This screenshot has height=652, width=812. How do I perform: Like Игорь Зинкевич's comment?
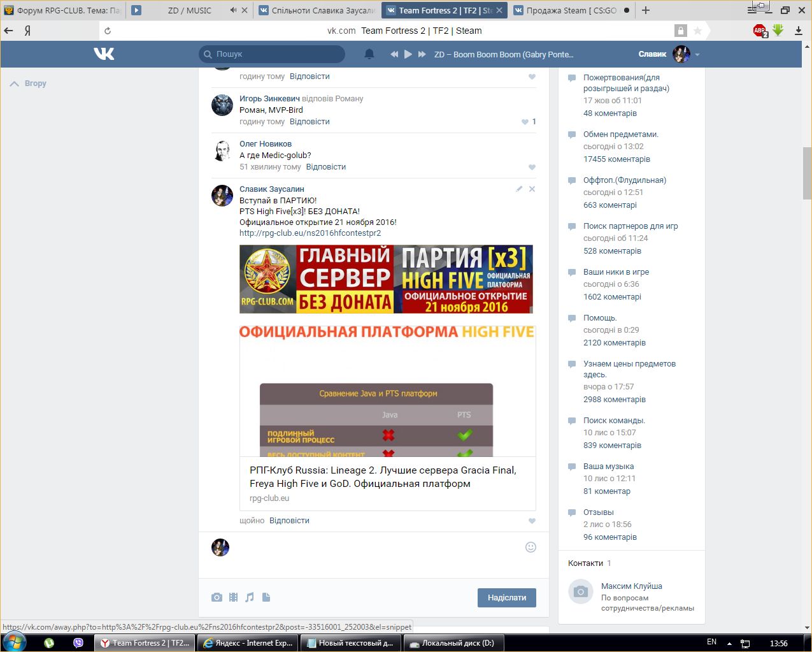tap(525, 122)
